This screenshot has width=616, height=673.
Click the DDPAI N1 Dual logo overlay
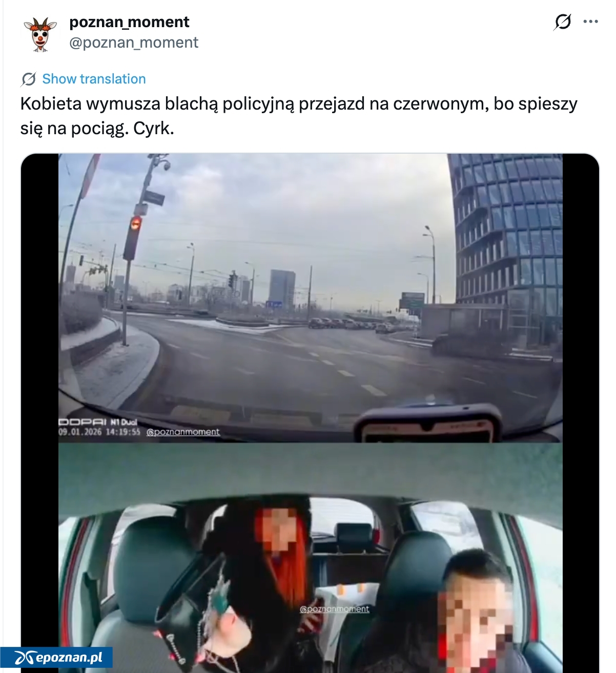[98, 422]
